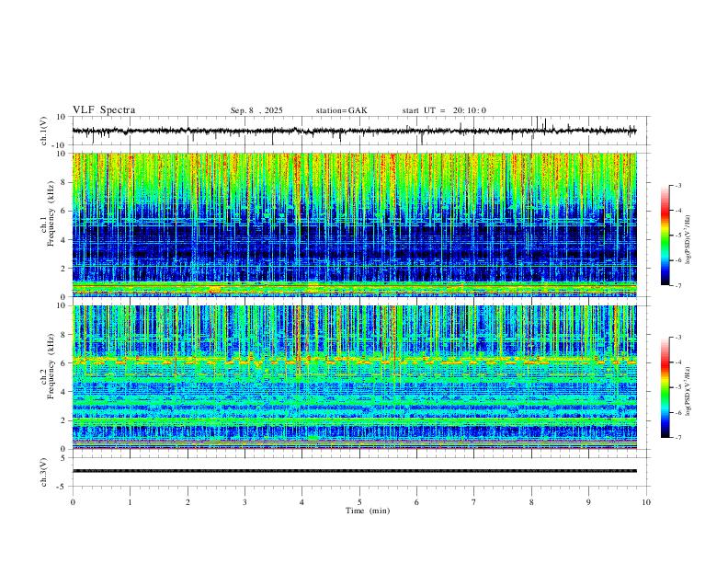Click the ch.3 black signal band
Screen dimensions: 728x563
click(354, 471)
